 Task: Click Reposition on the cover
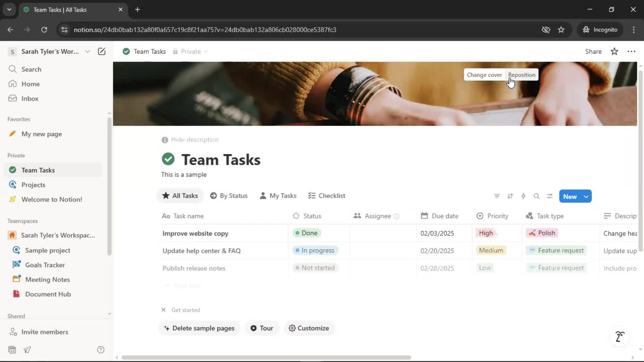(x=522, y=75)
